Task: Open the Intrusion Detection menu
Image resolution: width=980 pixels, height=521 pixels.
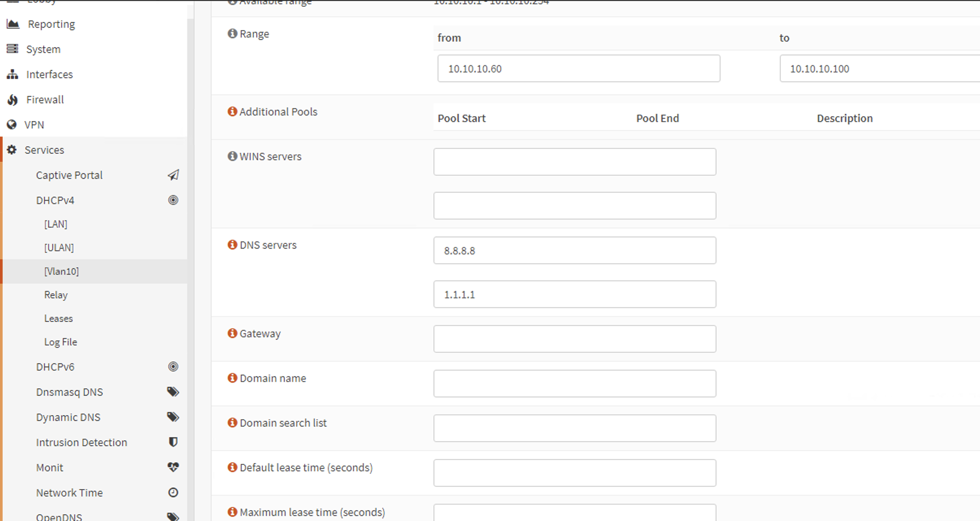Action: coord(81,442)
